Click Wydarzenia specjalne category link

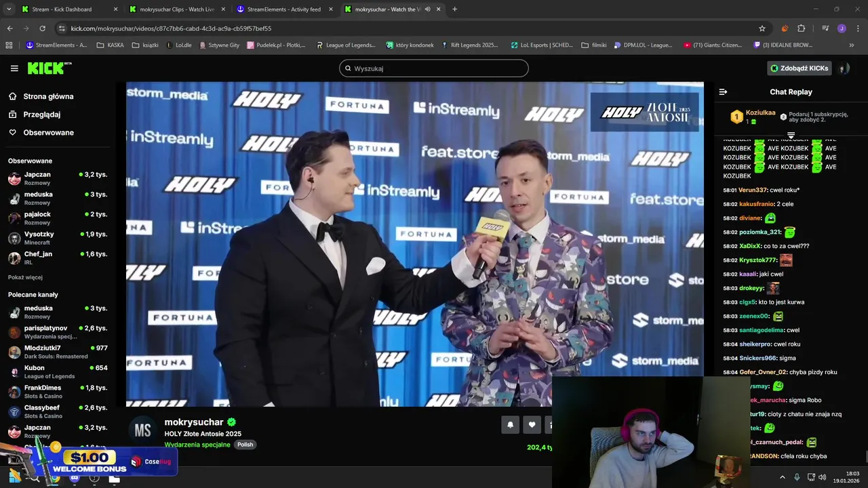click(197, 445)
